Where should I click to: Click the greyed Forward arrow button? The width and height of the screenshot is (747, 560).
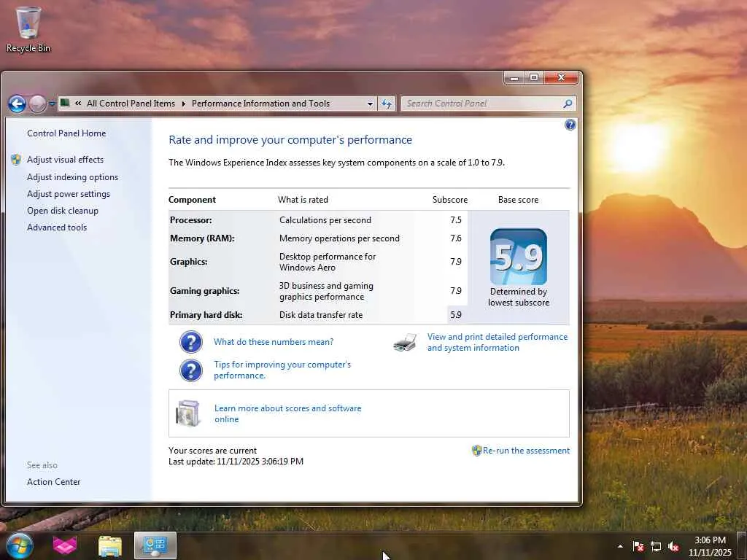click(x=38, y=104)
